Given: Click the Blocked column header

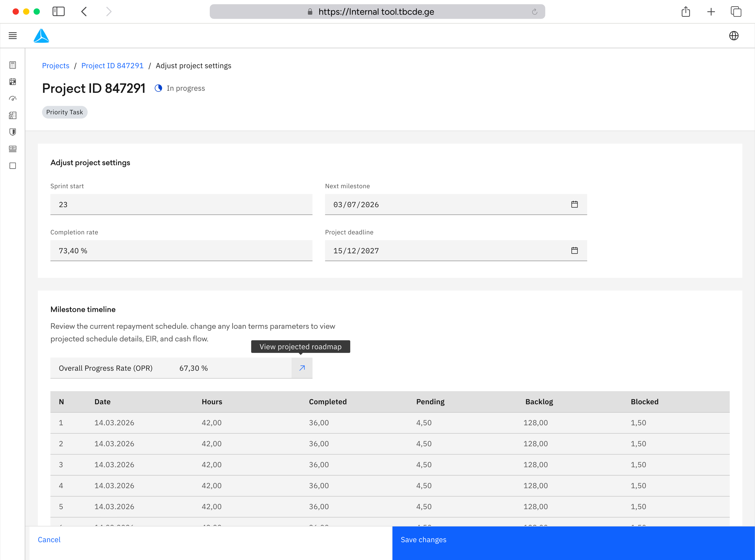Looking at the screenshot, I should point(644,402).
